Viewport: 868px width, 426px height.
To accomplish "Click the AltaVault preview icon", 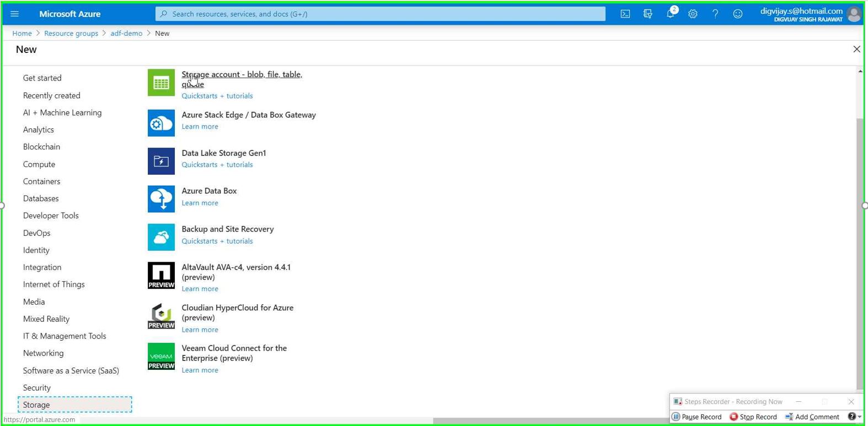I will 161,276.
